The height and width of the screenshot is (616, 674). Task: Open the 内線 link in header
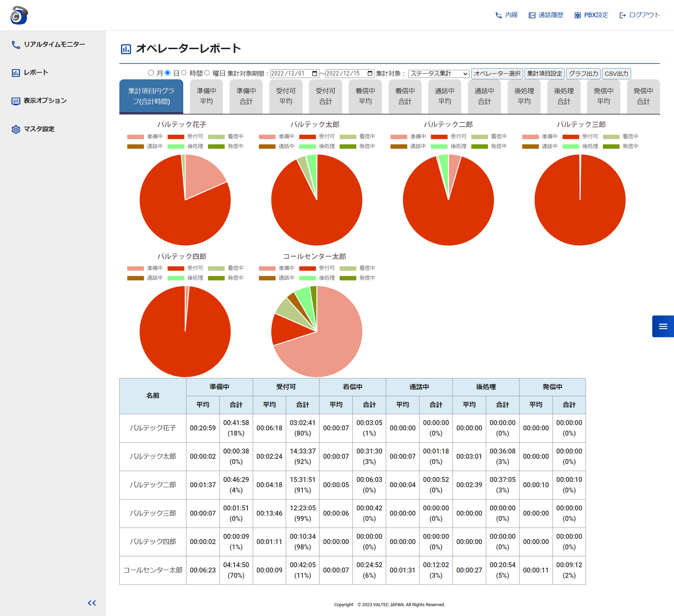pyautogui.click(x=511, y=15)
